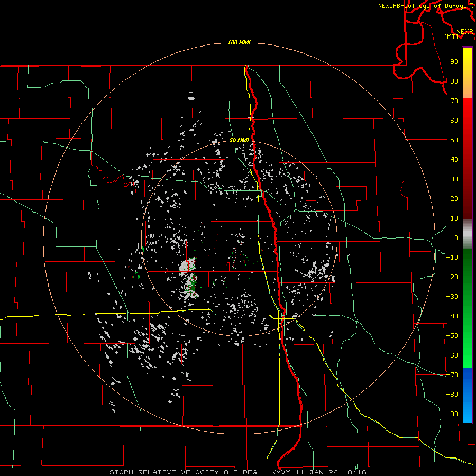Click the positive 60 scale value
This screenshot has width=476, height=476.
coord(454,121)
